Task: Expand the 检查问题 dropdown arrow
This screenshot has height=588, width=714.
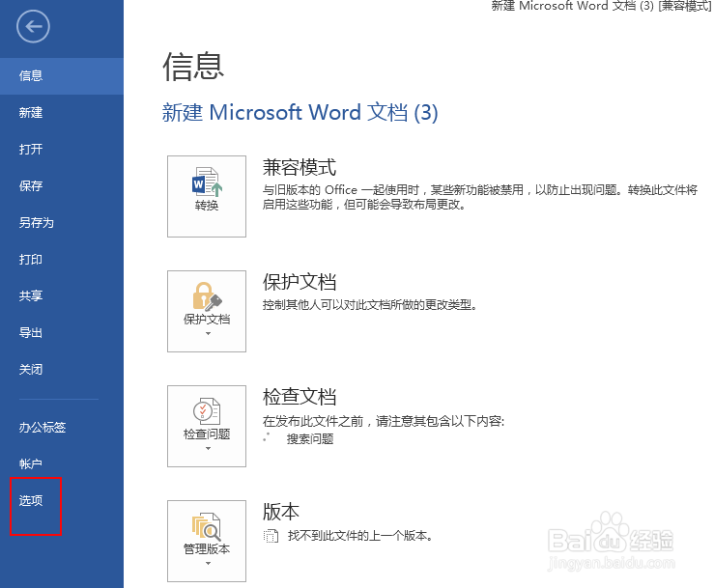Action: pos(208,448)
